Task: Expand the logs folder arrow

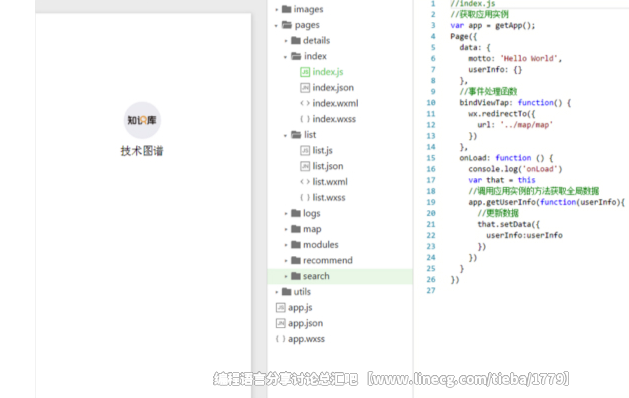Action: [x=286, y=214]
